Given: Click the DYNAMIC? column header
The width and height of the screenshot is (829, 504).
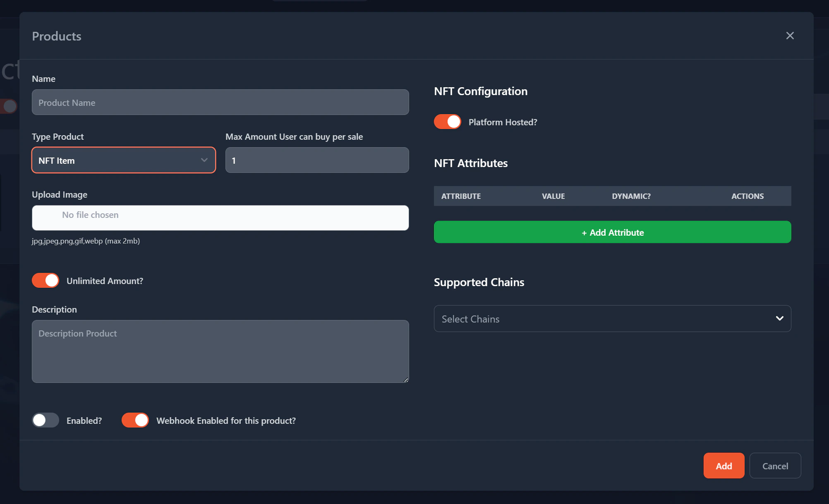Looking at the screenshot, I should coord(631,196).
